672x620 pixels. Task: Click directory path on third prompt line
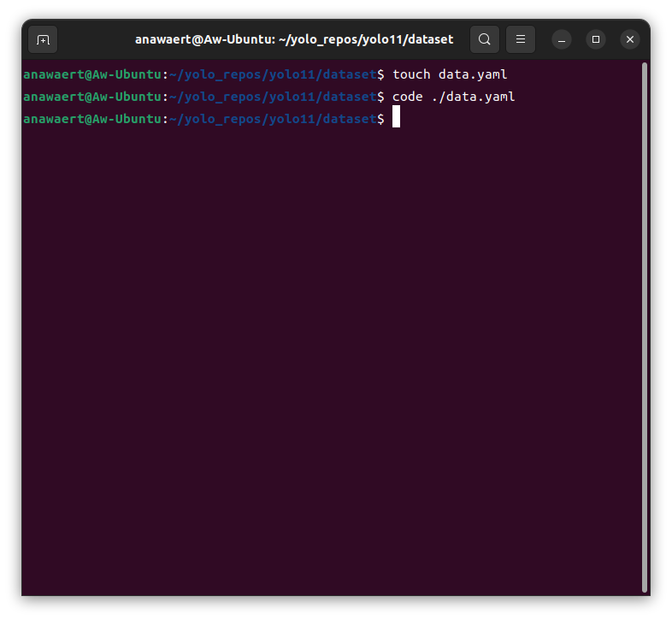pos(273,119)
